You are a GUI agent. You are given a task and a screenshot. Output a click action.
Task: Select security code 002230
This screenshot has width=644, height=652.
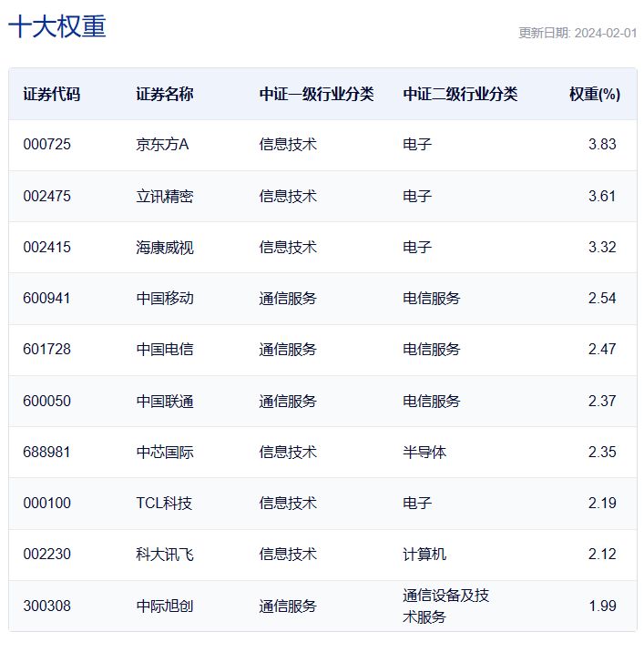point(47,555)
